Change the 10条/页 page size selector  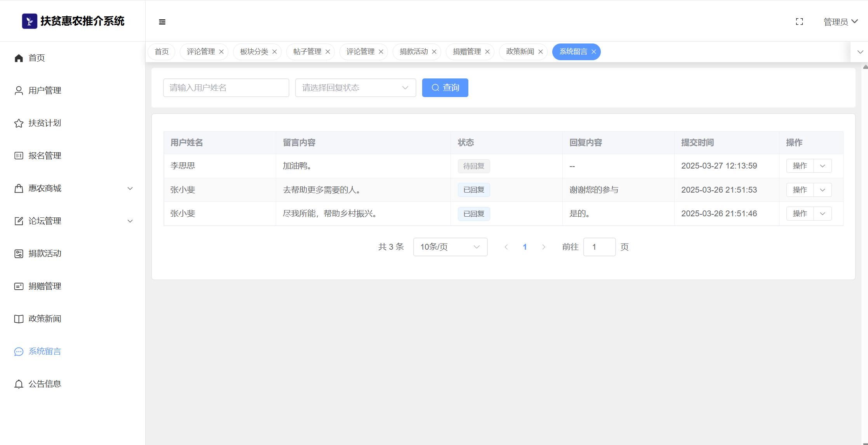coord(450,247)
